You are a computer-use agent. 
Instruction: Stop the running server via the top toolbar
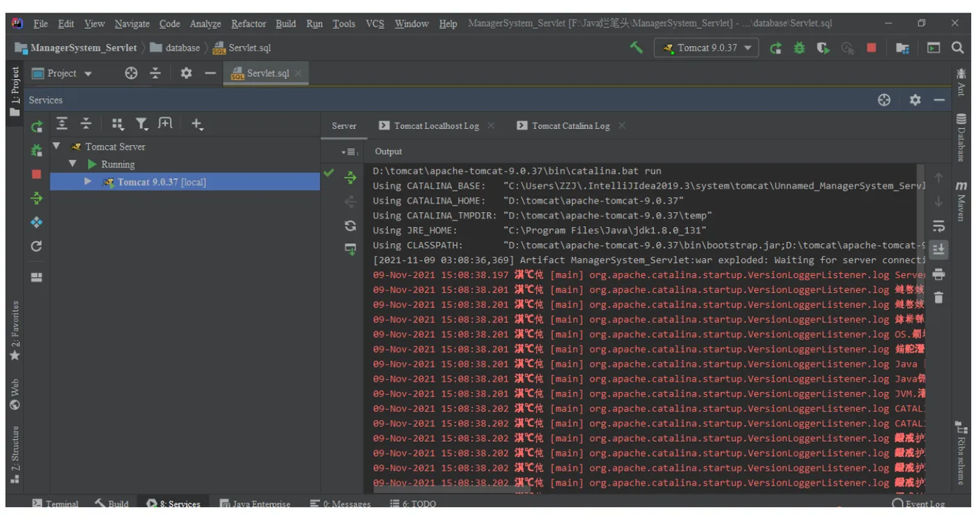[x=871, y=48]
